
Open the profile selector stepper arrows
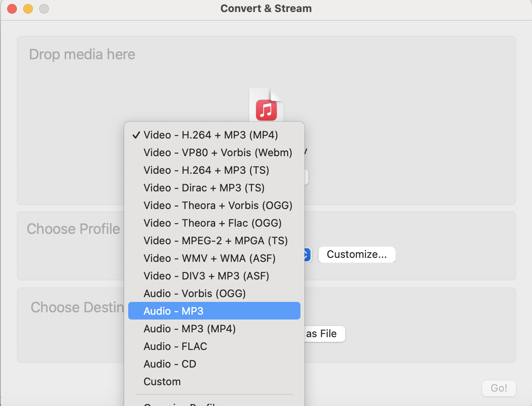[x=307, y=255]
